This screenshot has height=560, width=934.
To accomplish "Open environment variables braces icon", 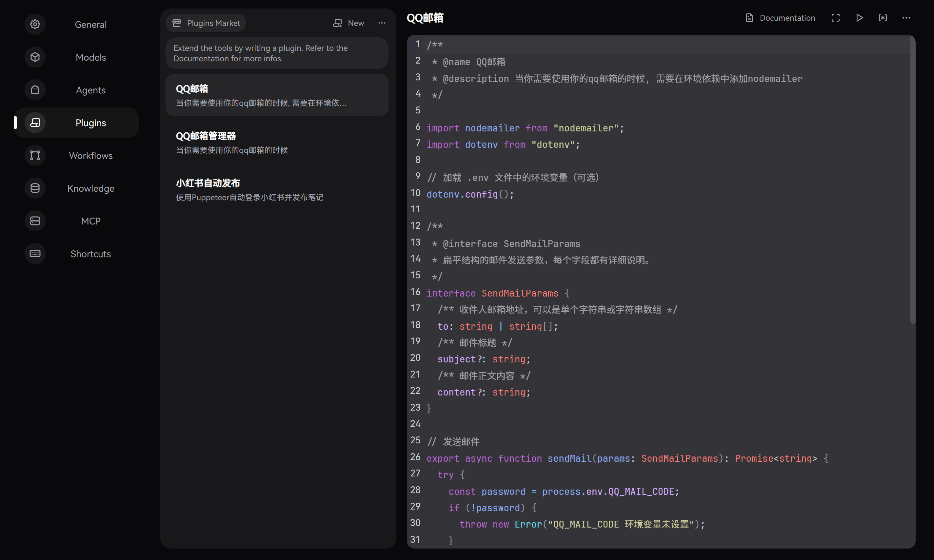I will [883, 18].
